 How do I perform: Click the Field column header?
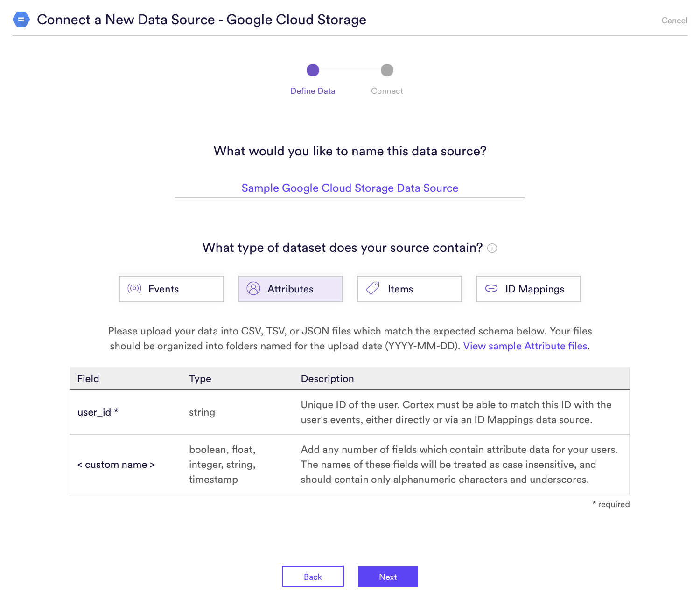(x=88, y=378)
